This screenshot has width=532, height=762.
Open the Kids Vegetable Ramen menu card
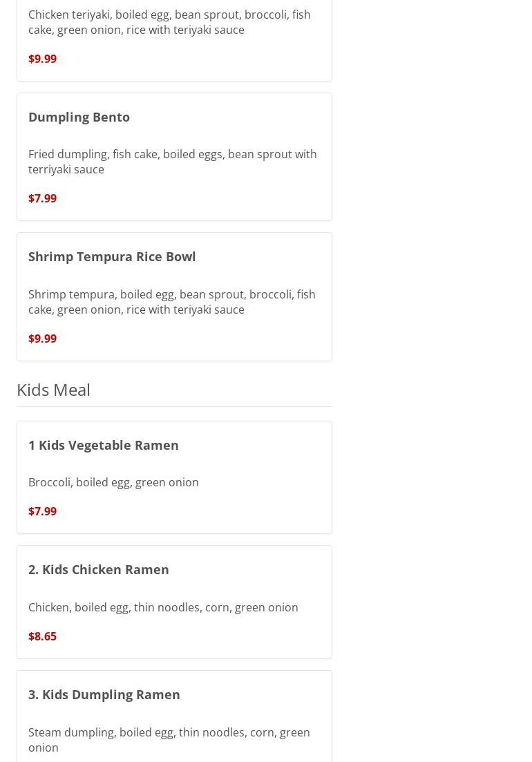[x=174, y=477]
